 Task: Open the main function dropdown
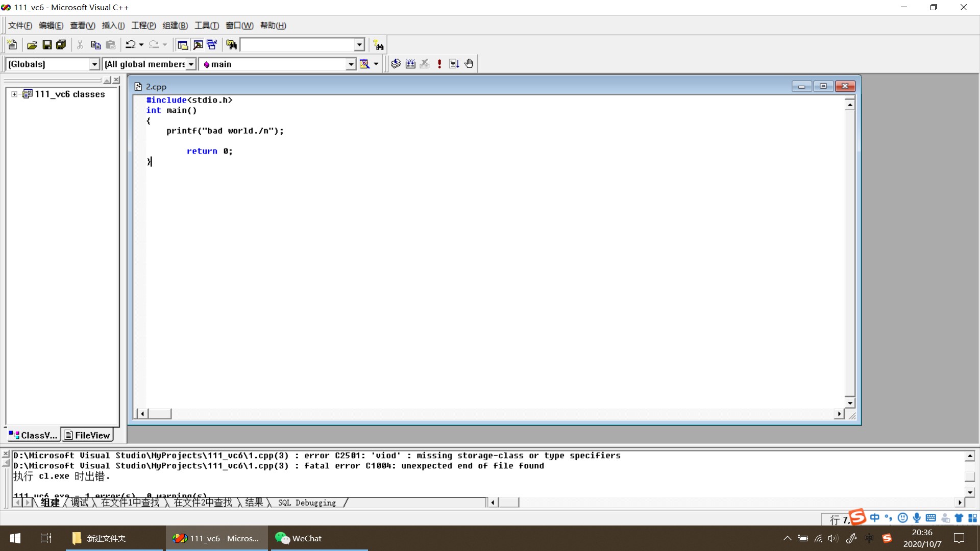[x=351, y=64]
